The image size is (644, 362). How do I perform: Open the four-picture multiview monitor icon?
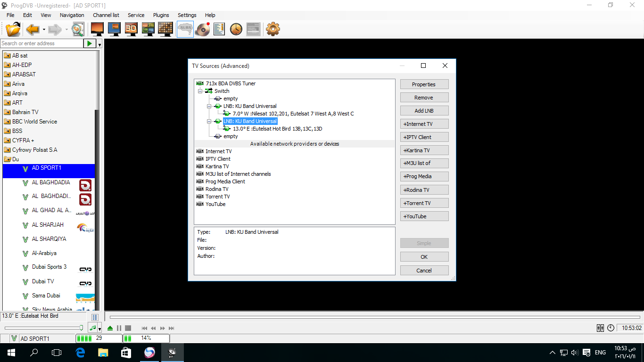coord(148,29)
